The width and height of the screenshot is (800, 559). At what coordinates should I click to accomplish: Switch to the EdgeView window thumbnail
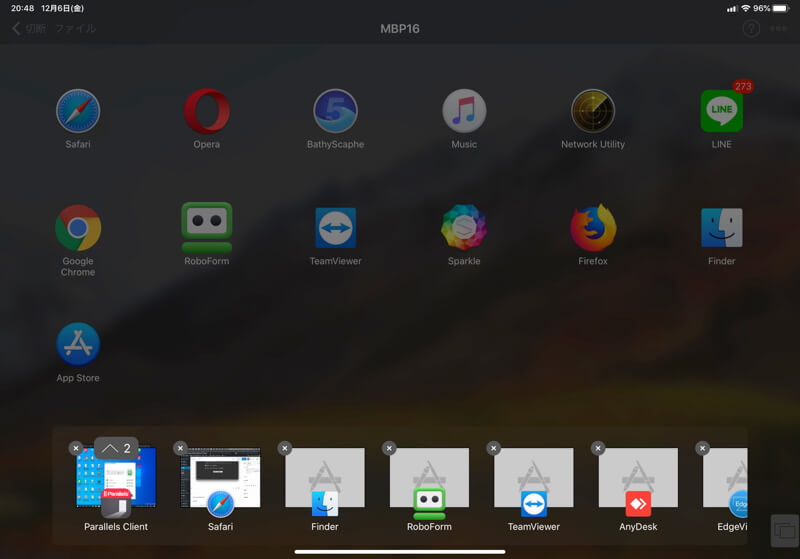pyautogui.click(x=725, y=478)
